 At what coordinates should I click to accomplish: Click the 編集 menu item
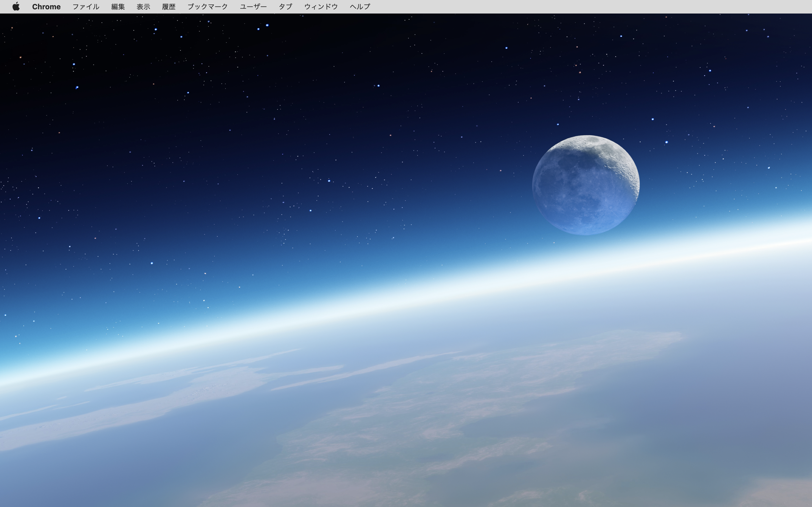[x=118, y=7]
